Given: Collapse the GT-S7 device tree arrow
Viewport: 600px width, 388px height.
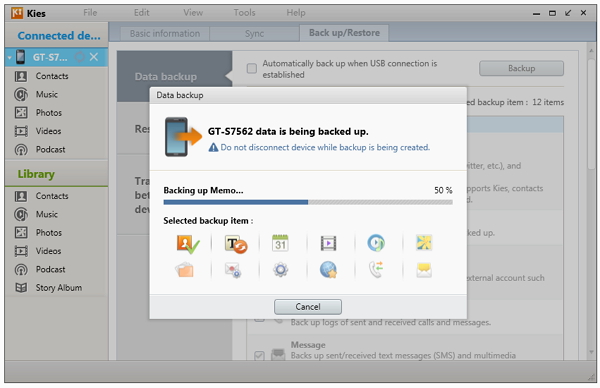Looking at the screenshot, I should (x=10, y=58).
